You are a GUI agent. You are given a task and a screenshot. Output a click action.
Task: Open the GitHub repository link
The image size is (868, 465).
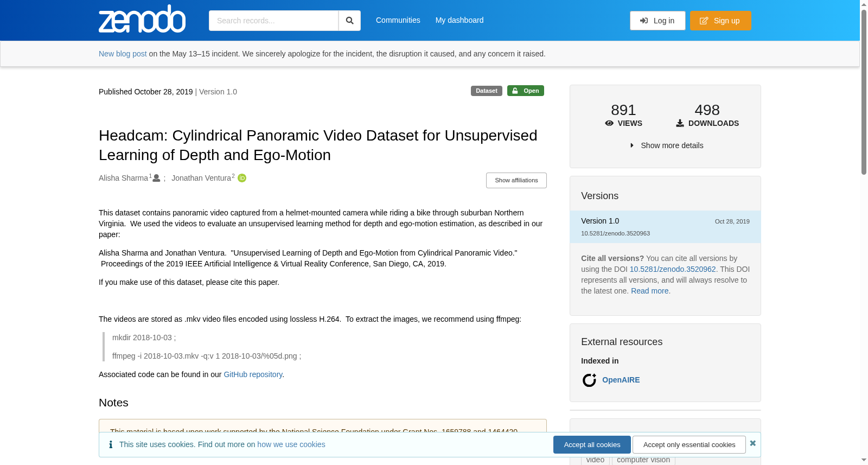[253, 374]
